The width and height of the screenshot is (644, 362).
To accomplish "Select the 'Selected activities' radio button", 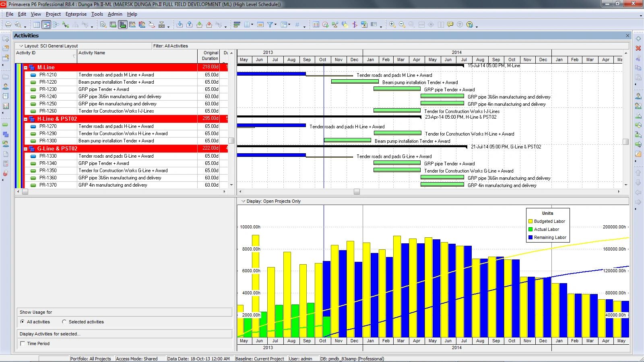I will click(64, 322).
